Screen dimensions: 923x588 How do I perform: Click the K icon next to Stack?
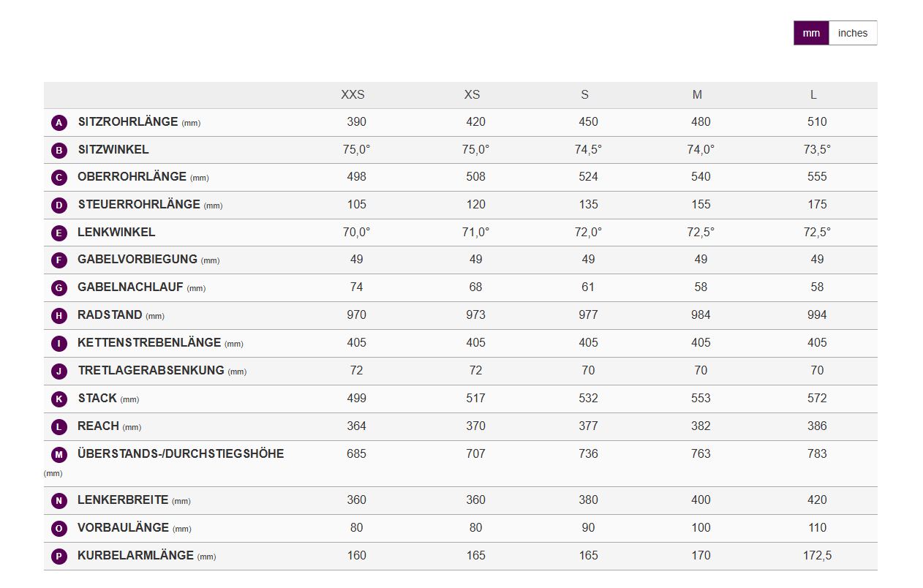59,399
